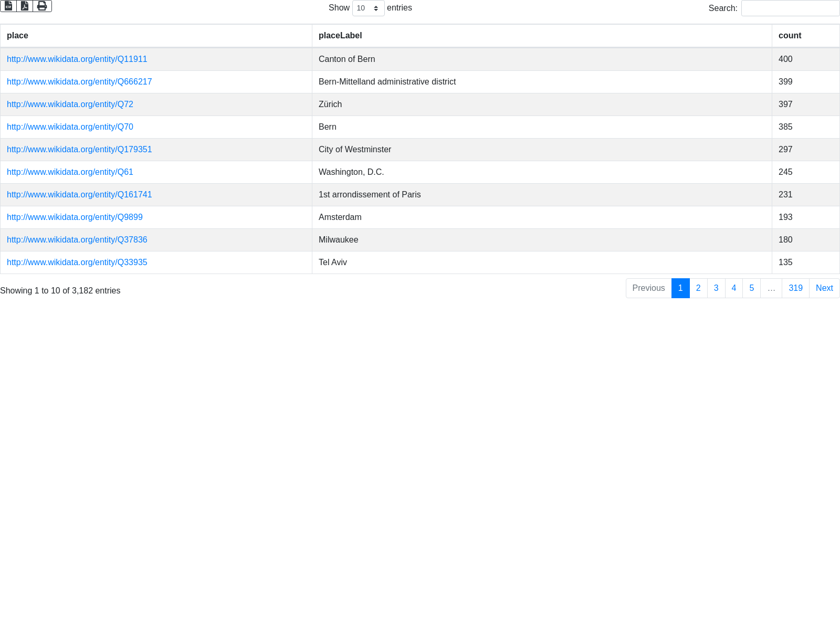Image resolution: width=840 pixels, height=630 pixels.
Task: Export the table as PDF
Action: [25, 6]
